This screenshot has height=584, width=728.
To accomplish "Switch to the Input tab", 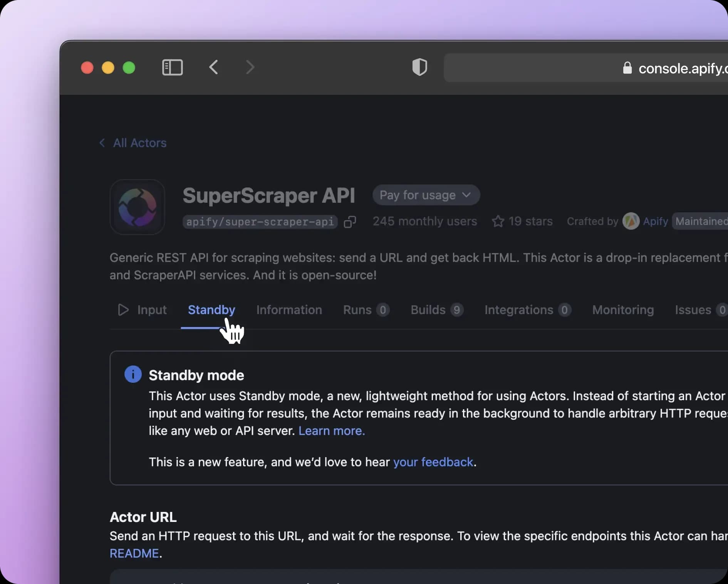I will (142, 310).
